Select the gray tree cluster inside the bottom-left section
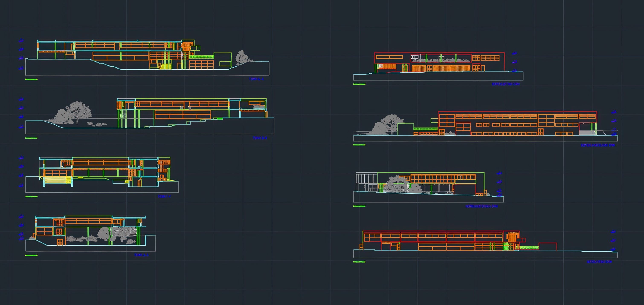This screenshot has height=305, width=644. point(117,234)
